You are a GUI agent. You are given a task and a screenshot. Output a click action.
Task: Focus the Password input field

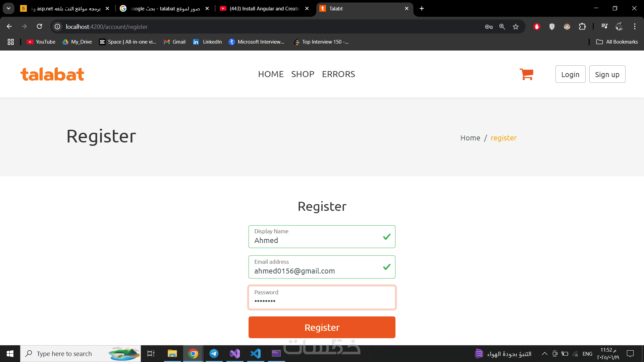[322, 298]
